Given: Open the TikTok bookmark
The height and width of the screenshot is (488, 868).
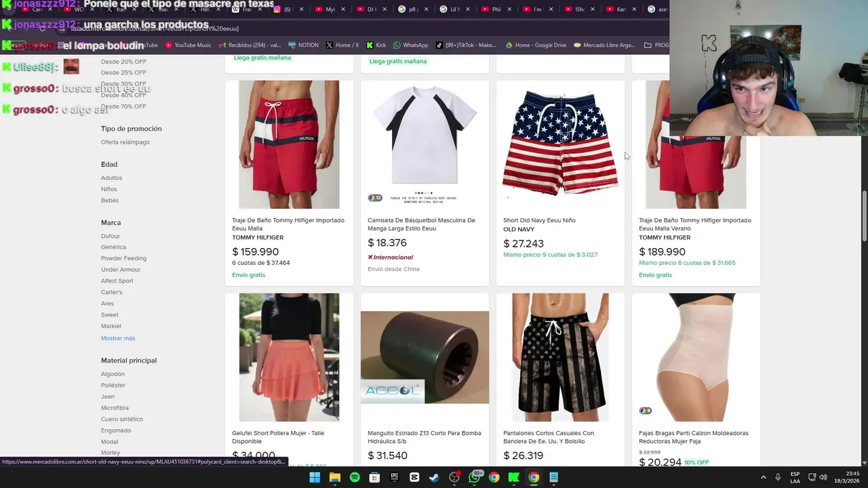Looking at the screenshot, I should coord(466,45).
